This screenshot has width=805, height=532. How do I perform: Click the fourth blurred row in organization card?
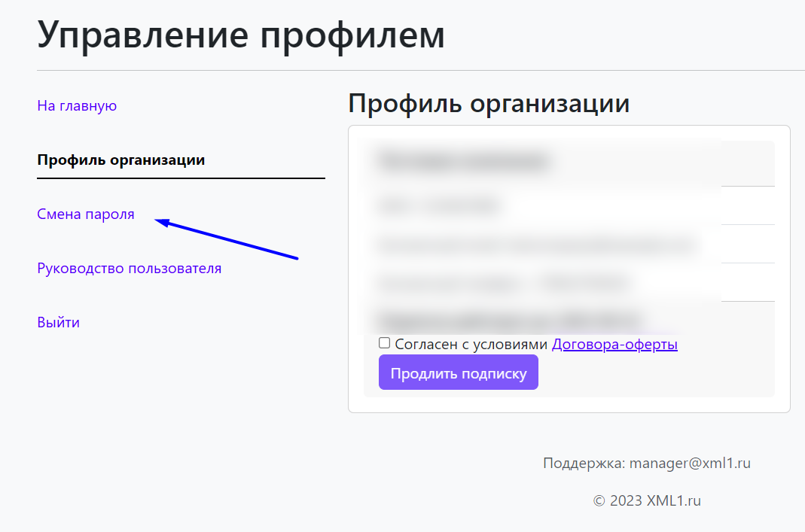point(502,283)
